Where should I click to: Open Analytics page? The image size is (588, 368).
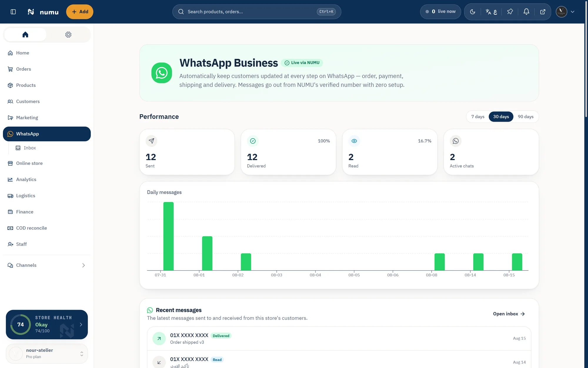(47, 180)
